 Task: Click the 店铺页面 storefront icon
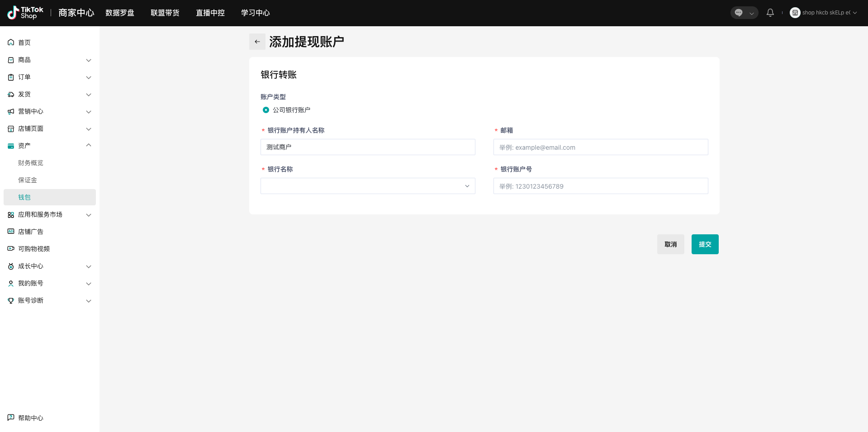pyautogui.click(x=11, y=128)
